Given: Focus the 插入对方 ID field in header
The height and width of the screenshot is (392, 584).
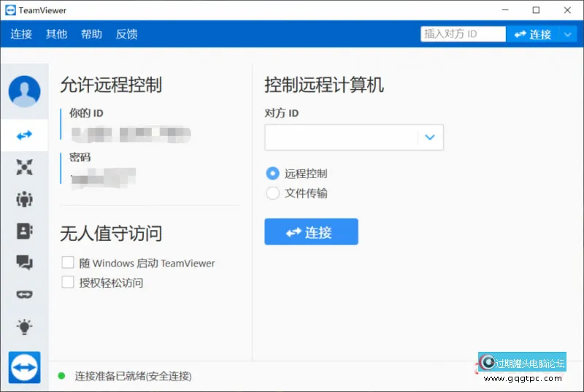Looking at the screenshot, I should (463, 34).
